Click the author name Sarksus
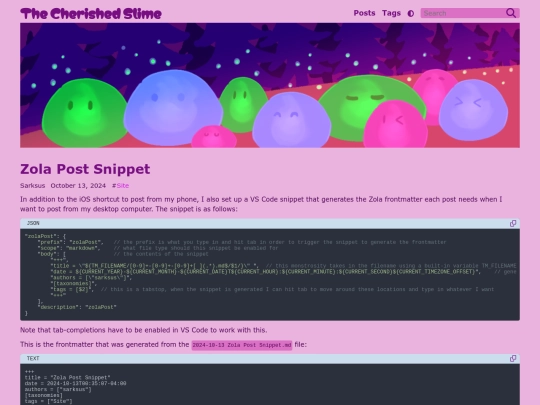Image resolution: width=540 pixels, height=405 pixels. tap(32, 186)
